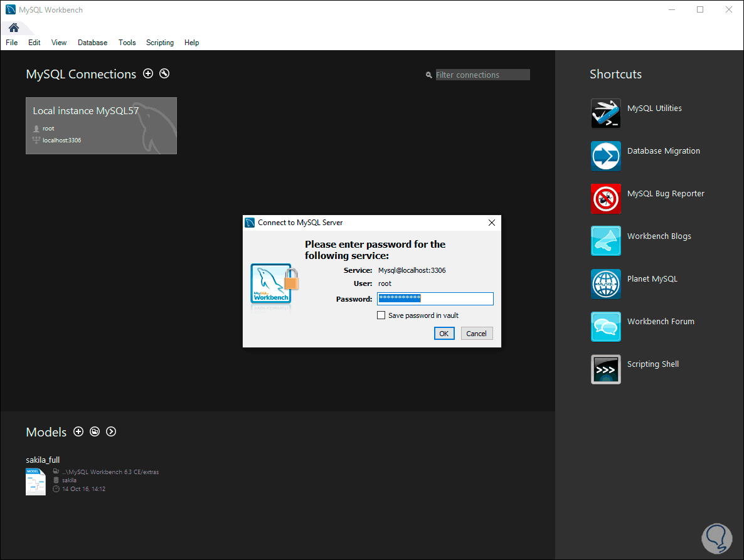Click Workbench Forum label
This screenshot has width=744, height=560.
[x=661, y=322]
